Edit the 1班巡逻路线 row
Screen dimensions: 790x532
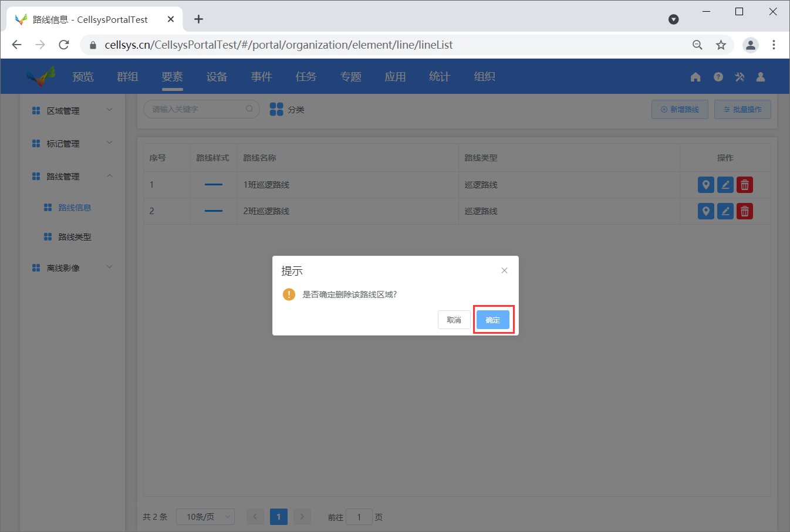(x=725, y=185)
